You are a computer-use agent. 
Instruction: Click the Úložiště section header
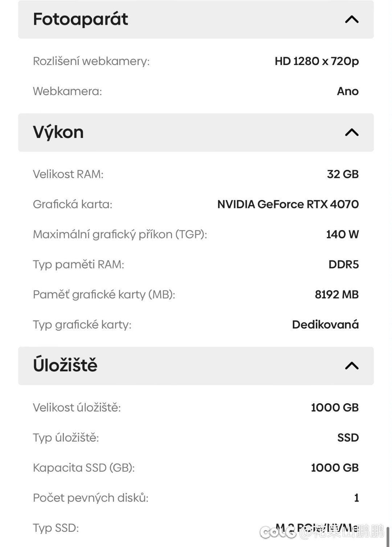click(196, 366)
